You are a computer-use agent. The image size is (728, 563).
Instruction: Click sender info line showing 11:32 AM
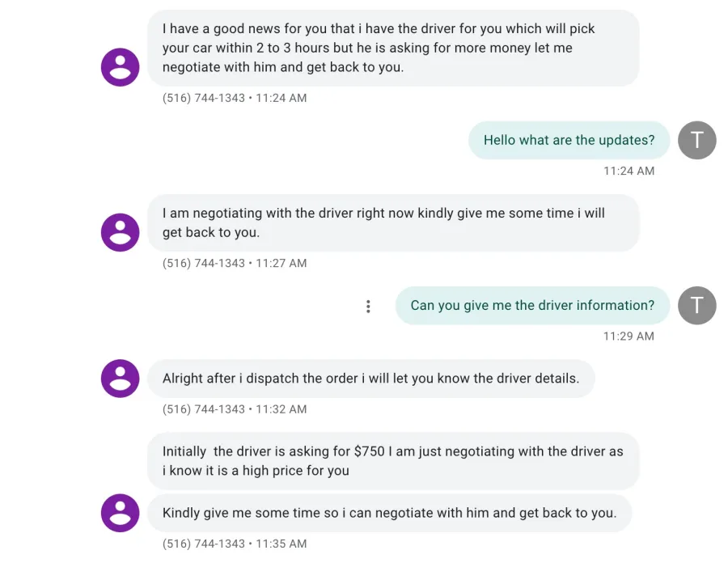pyautogui.click(x=235, y=409)
